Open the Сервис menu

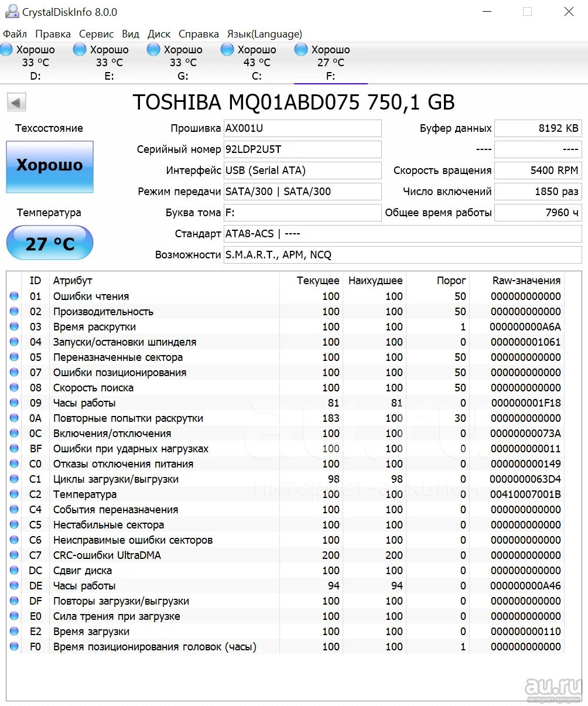[97, 34]
